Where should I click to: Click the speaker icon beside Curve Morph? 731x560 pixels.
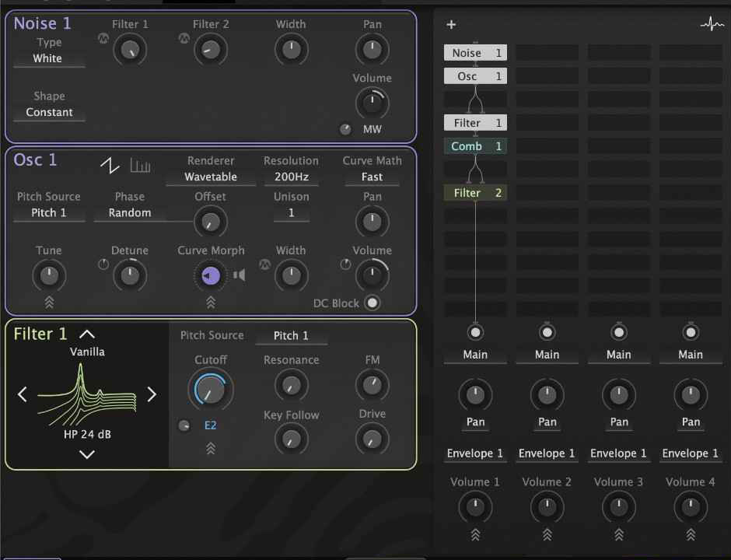[240, 275]
